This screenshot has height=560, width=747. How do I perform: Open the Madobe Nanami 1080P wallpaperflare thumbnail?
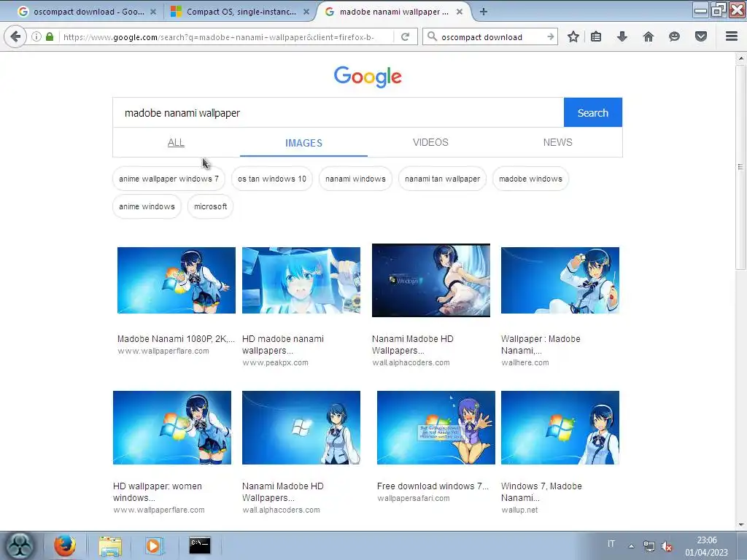click(177, 280)
